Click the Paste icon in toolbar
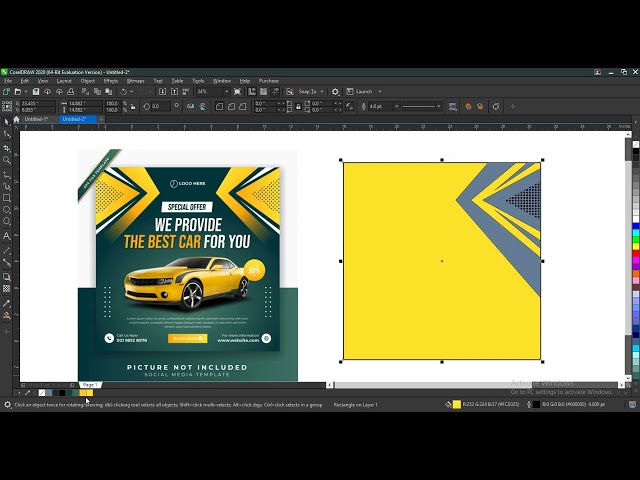Screen dimensions: 640x480 [109, 91]
